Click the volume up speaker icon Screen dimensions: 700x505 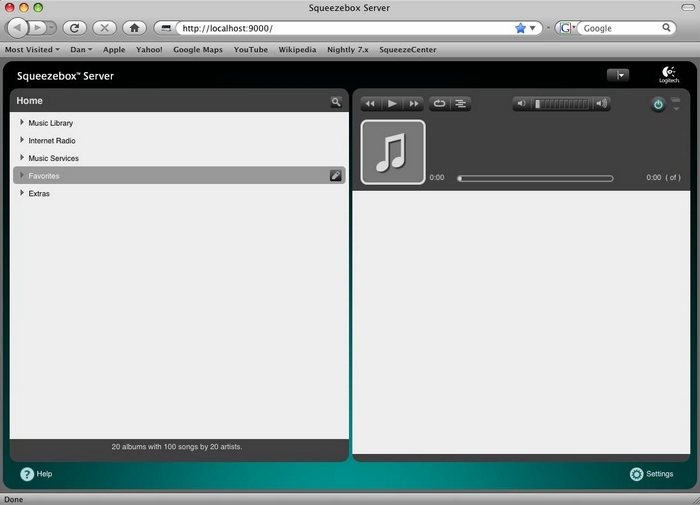(602, 104)
